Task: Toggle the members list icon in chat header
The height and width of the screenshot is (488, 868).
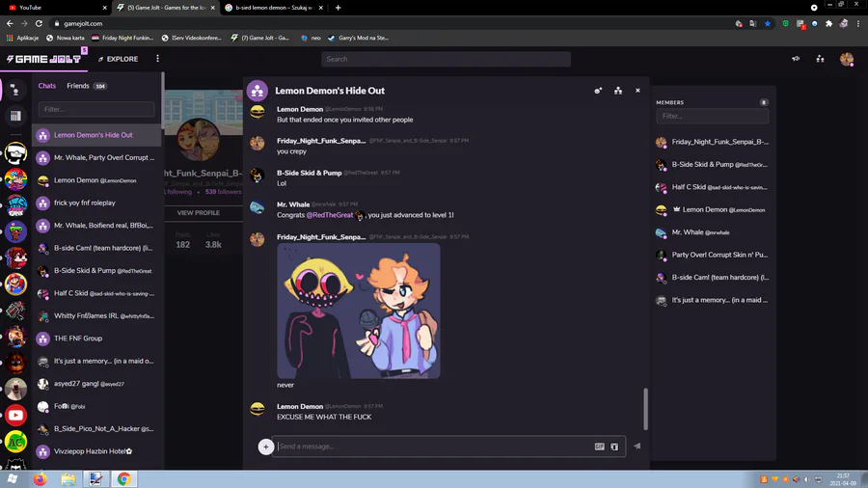Action: (618, 91)
